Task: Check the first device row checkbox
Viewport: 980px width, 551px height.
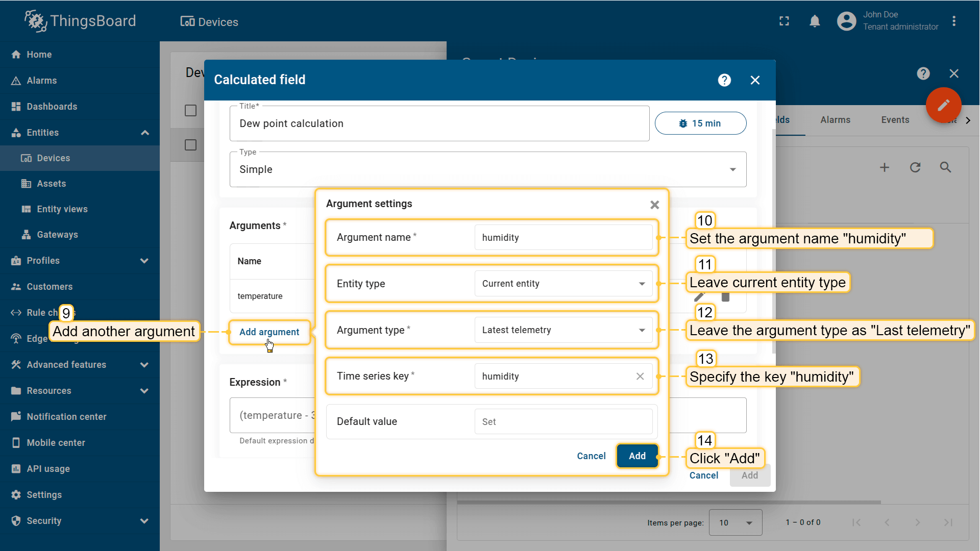Action: [190, 145]
